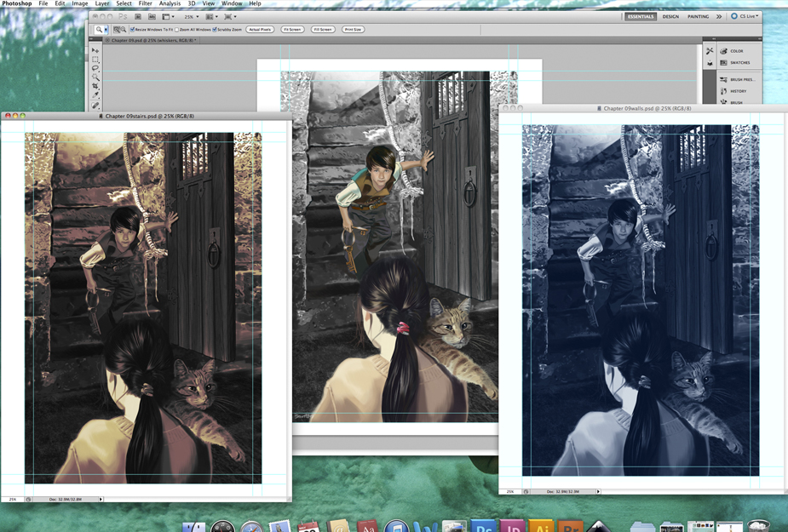
Task: Open the Trash in the Dock
Action: [x=758, y=526]
